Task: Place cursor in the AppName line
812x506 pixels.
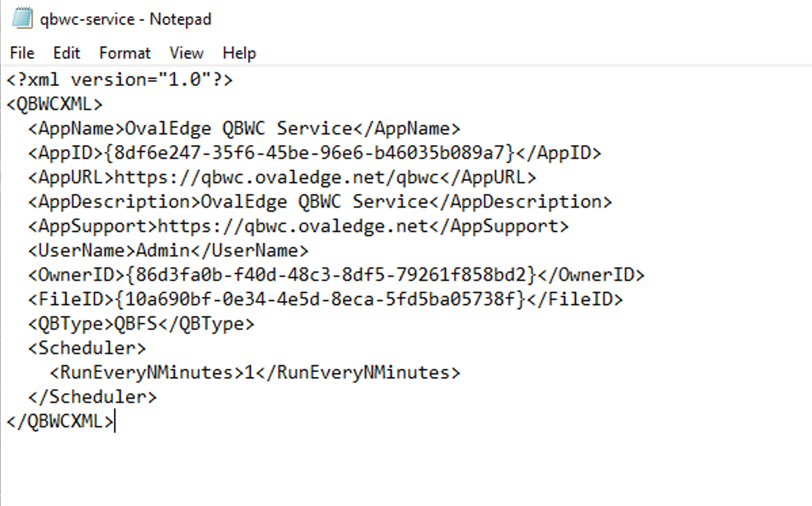Action: click(244, 129)
